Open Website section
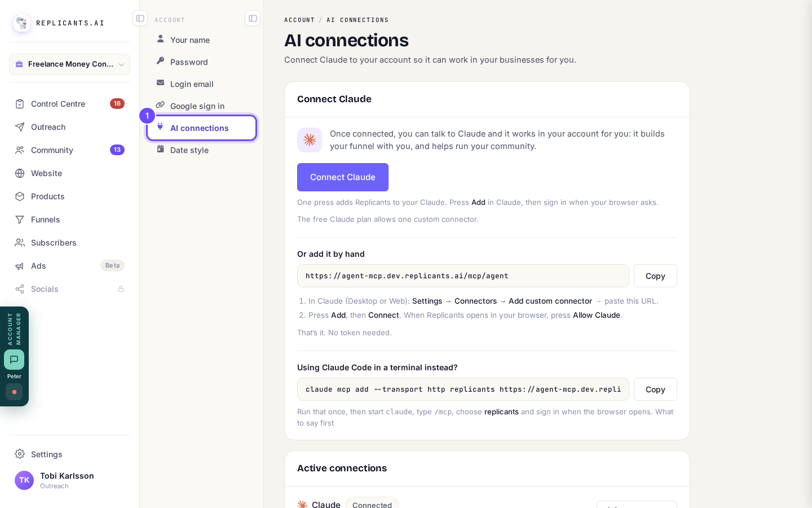Image resolution: width=812 pixels, height=508 pixels. point(69,173)
